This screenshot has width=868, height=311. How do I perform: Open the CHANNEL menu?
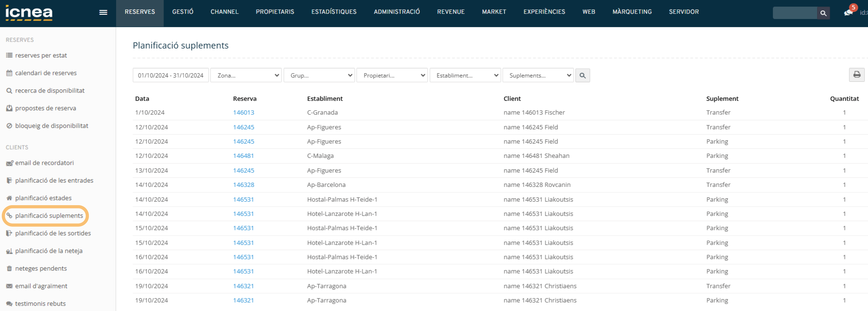(224, 12)
